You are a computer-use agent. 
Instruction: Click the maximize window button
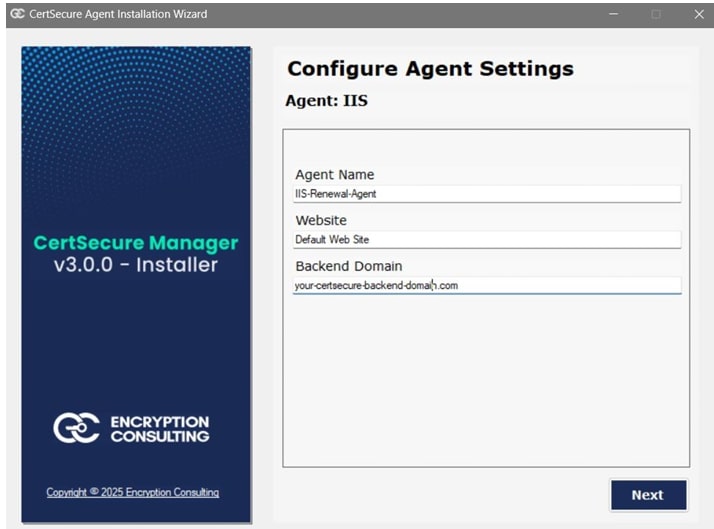point(656,14)
